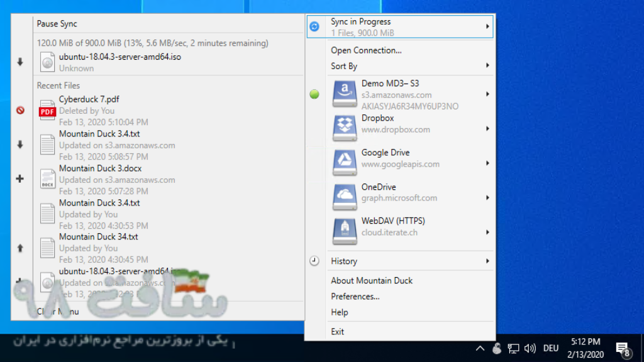Click the Cyberduck 7.pdf file name

[x=89, y=99]
